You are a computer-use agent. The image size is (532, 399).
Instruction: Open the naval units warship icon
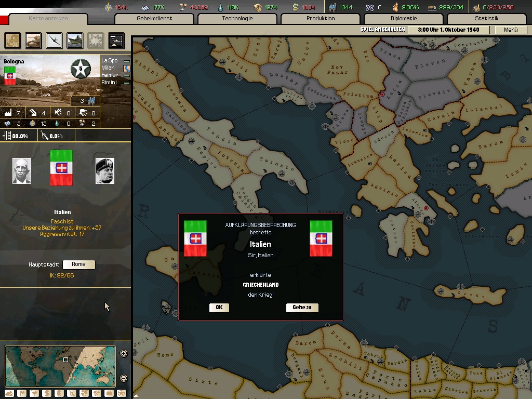[x=75, y=40]
